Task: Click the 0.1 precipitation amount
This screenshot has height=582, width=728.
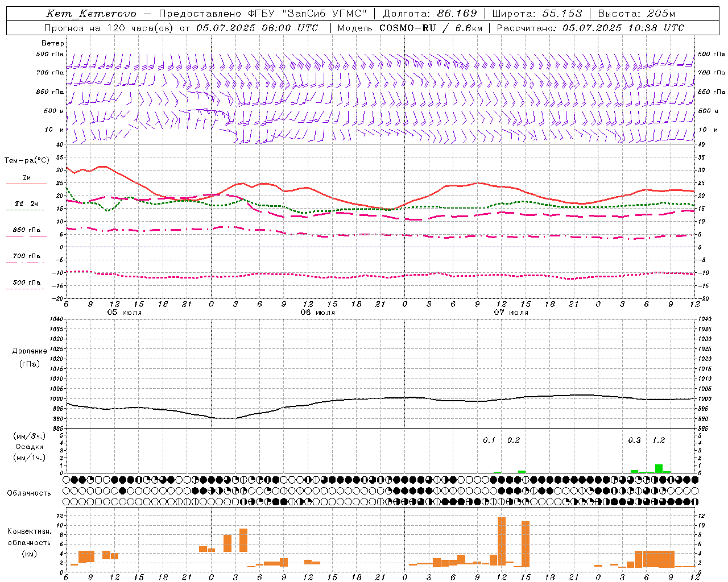Action: [x=489, y=440]
